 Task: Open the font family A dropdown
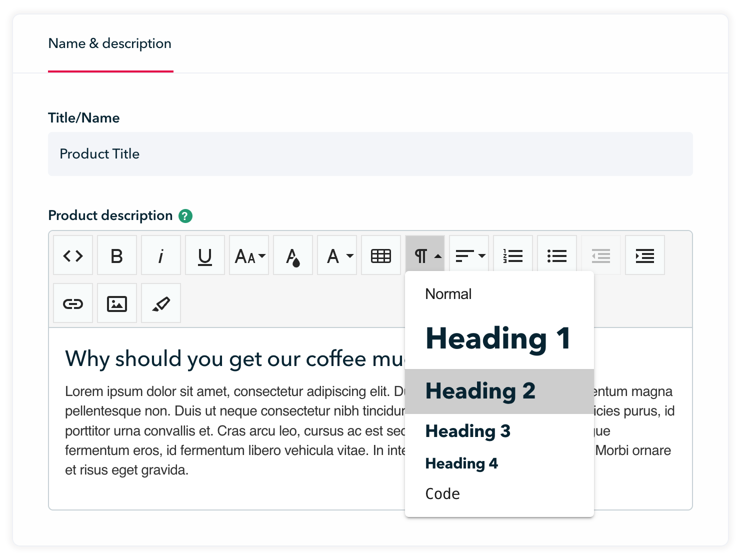[337, 255]
